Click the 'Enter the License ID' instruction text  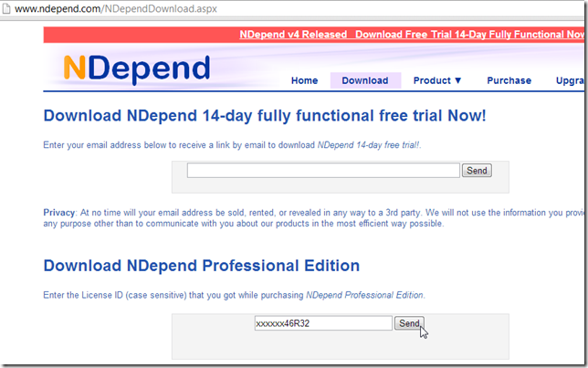(234, 295)
